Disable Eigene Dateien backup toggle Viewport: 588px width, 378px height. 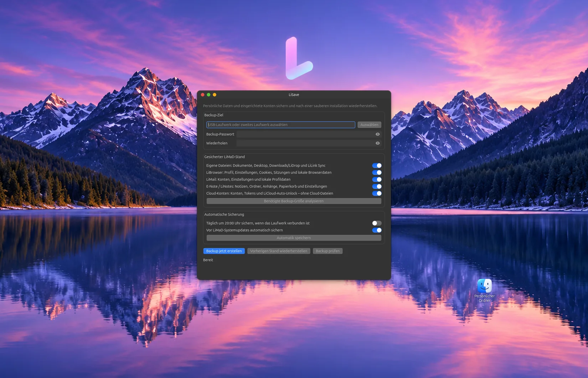point(377,165)
